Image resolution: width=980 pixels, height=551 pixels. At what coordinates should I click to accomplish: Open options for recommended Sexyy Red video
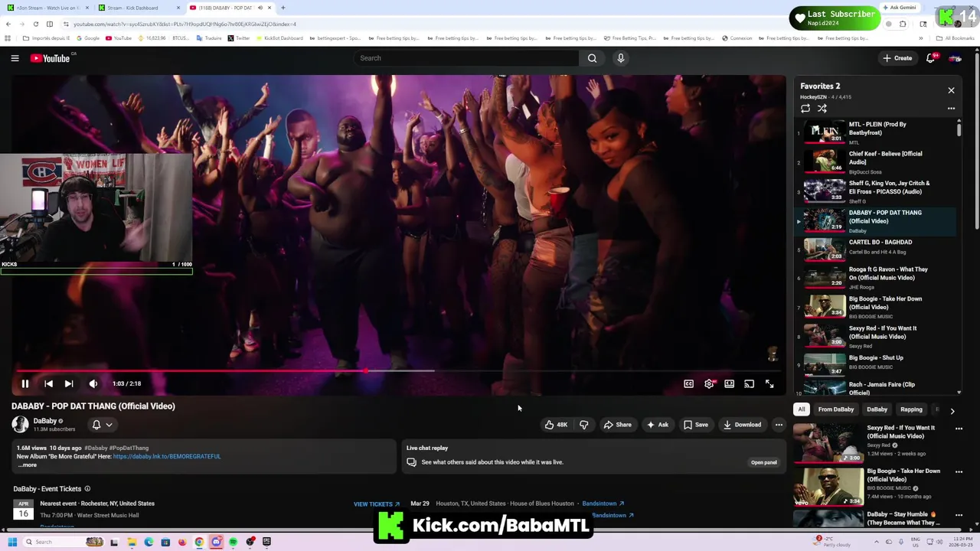959,429
